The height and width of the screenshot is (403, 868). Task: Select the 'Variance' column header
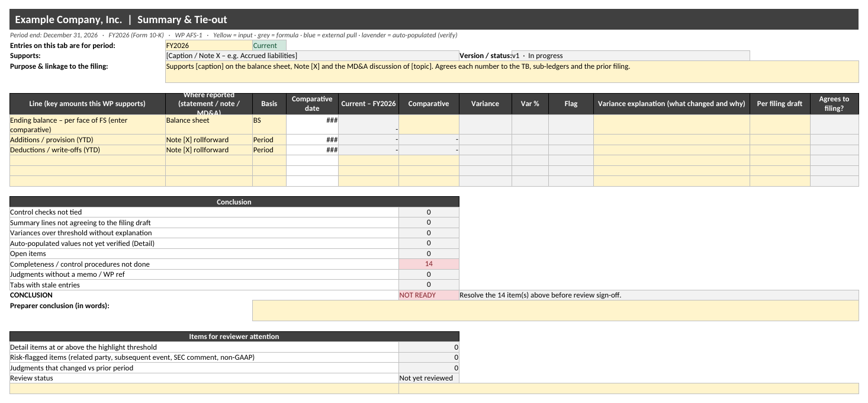pyautogui.click(x=486, y=104)
